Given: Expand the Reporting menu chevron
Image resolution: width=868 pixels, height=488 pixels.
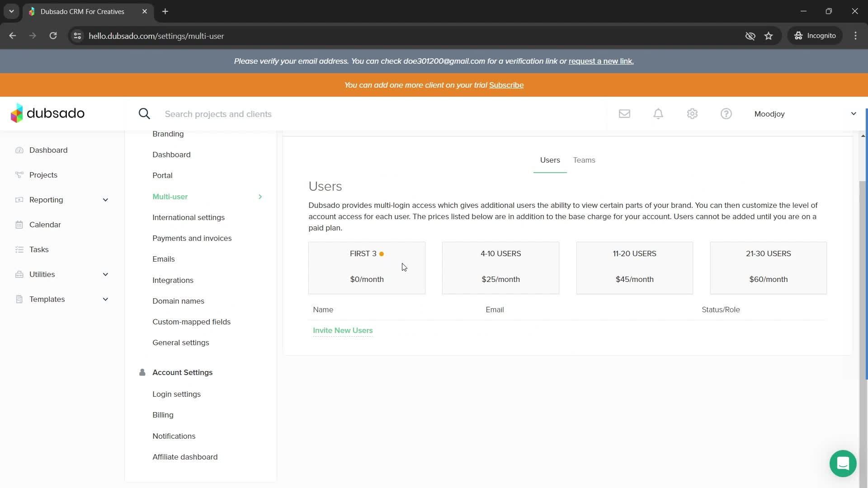Looking at the screenshot, I should pos(105,200).
